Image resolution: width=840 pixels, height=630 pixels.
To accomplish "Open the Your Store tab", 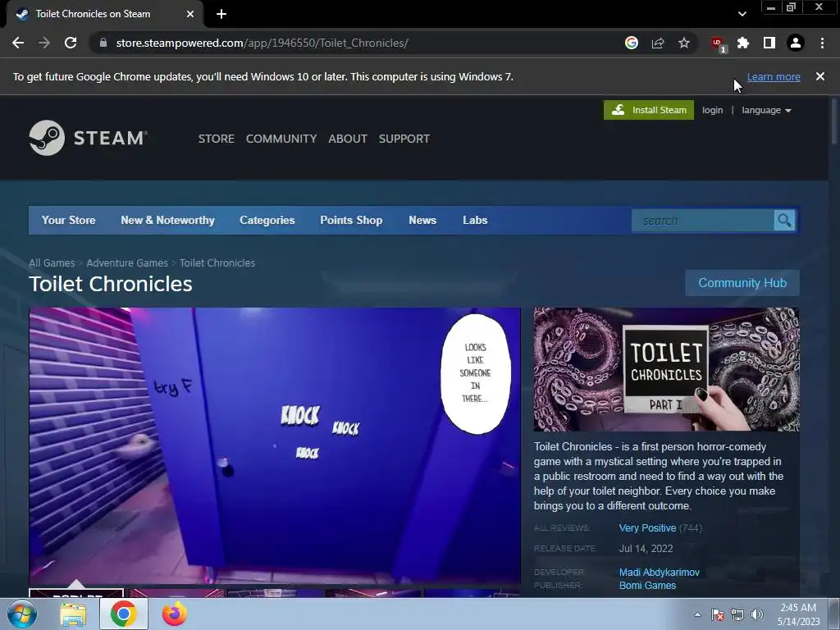I will [x=69, y=220].
